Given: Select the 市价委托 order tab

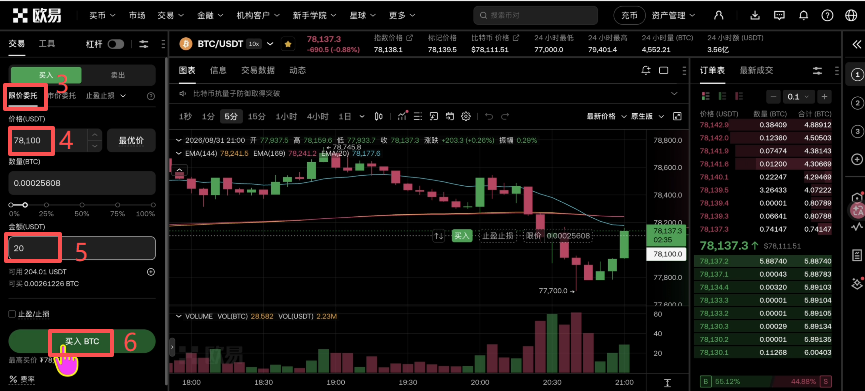Looking at the screenshot, I should point(62,95).
